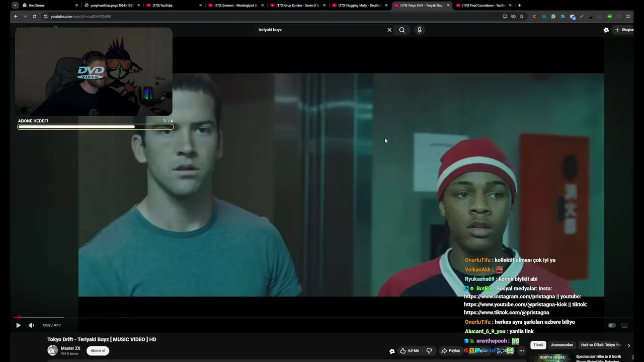Viewport: 644px width, 362px height.
Task: Show more filter chips with arrow
Action: (628, 345)
